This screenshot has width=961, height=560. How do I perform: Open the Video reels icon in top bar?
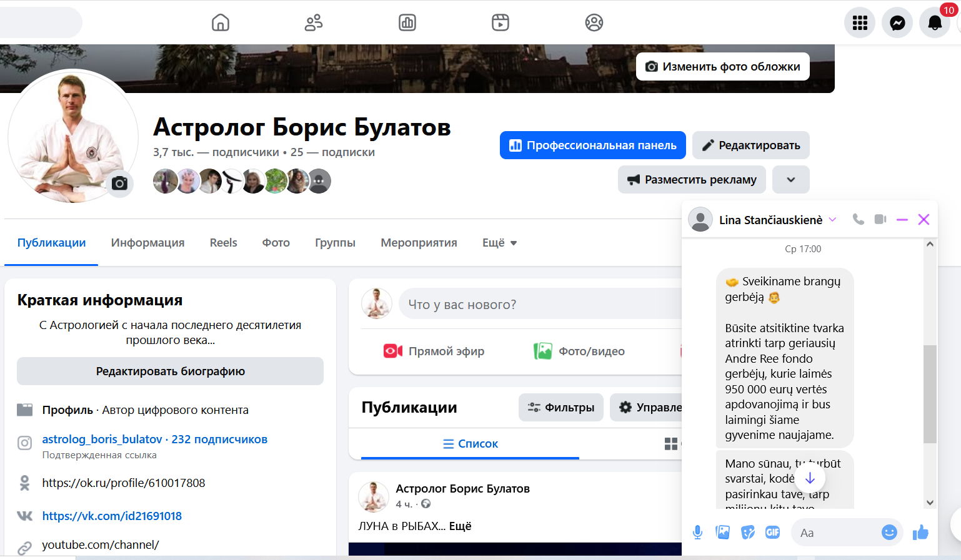click(500, 22)
